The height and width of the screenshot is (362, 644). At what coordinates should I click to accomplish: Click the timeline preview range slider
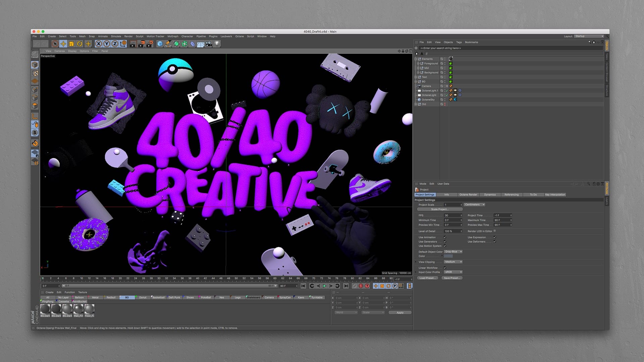pos(170,286)
